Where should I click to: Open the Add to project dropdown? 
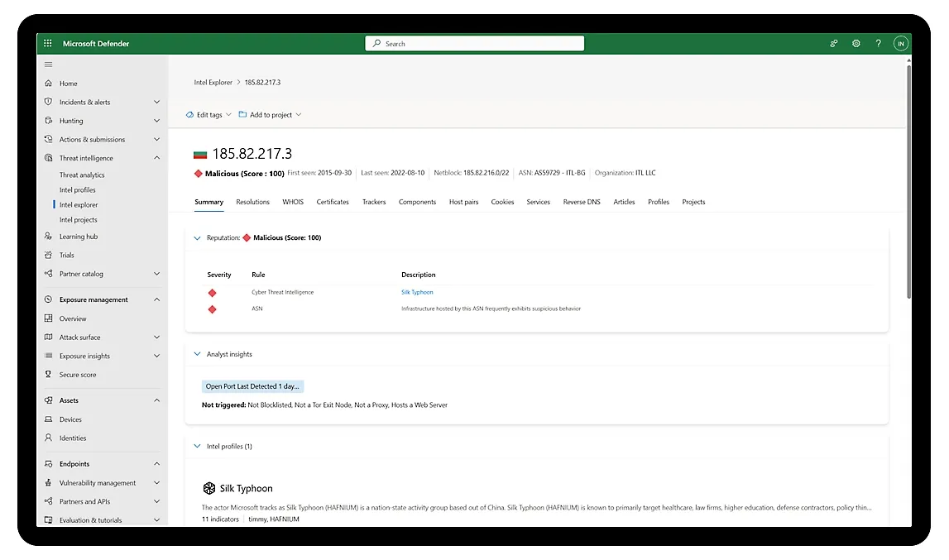pos(270,115)
